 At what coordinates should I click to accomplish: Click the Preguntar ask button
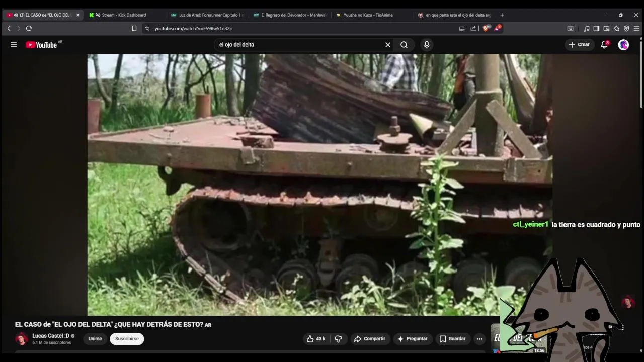pos(412,339)
